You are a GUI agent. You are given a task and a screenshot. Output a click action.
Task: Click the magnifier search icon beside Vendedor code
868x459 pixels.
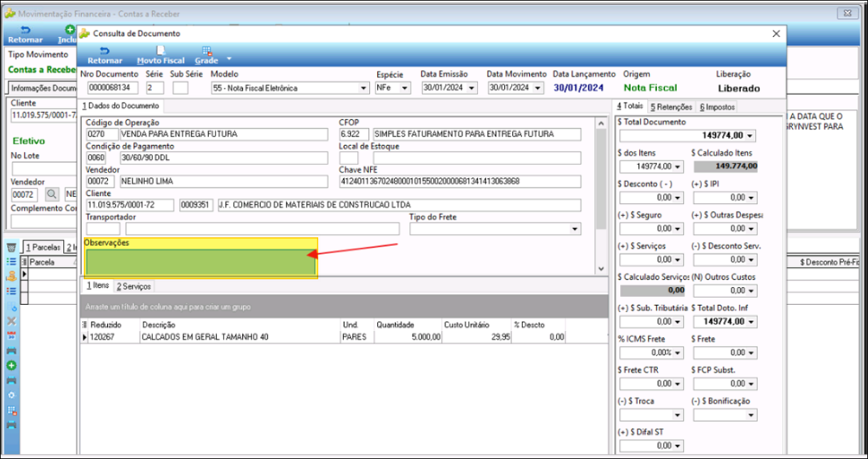click(52, 193)
